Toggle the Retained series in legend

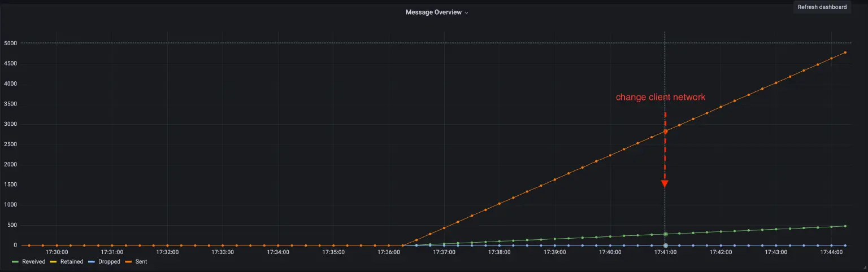tap(71, 262)
